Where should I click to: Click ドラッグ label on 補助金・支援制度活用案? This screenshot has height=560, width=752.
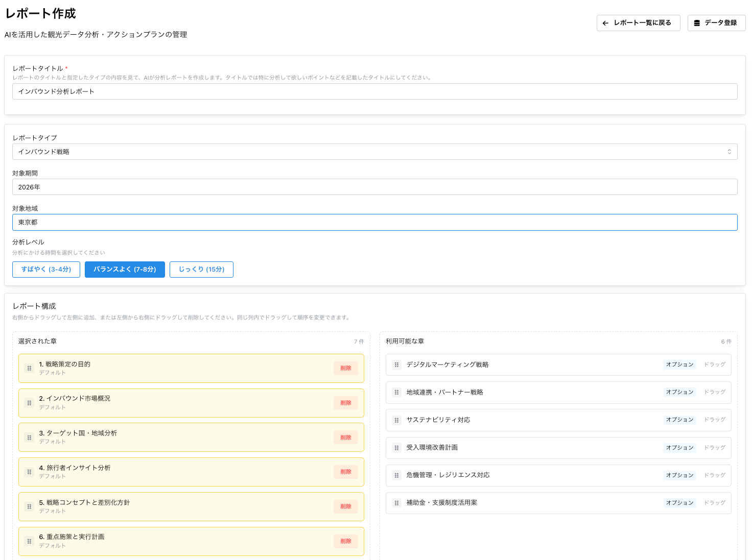click(715, 503)
